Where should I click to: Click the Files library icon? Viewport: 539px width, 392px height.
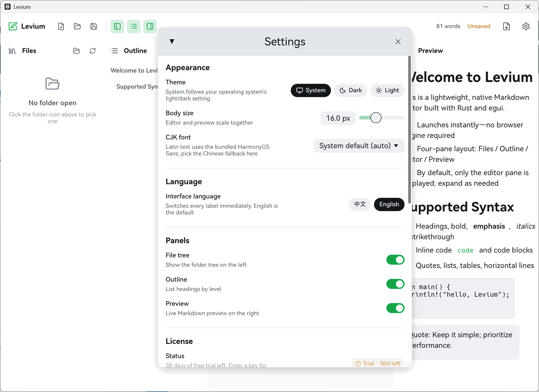point(12,51)
